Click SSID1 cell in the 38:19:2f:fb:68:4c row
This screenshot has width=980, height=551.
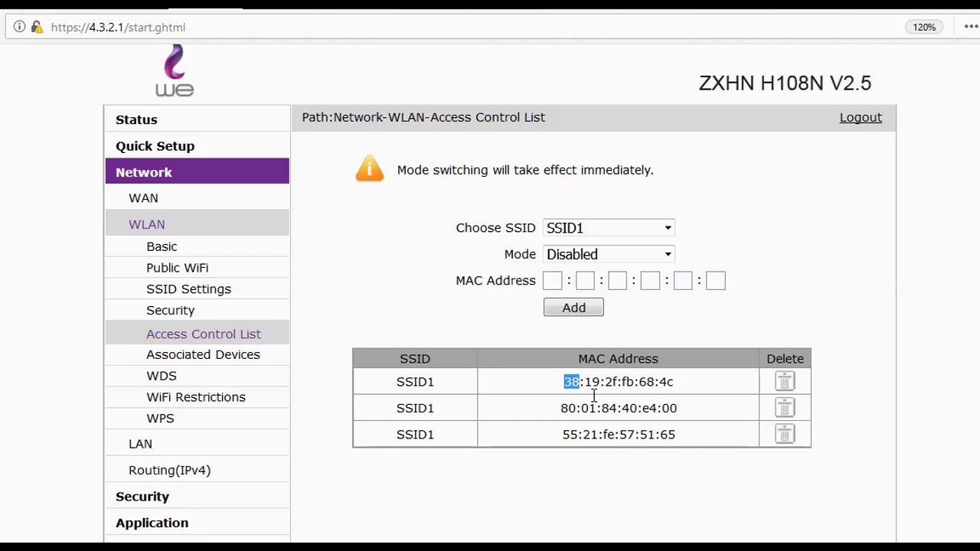[x=415, y=381]
